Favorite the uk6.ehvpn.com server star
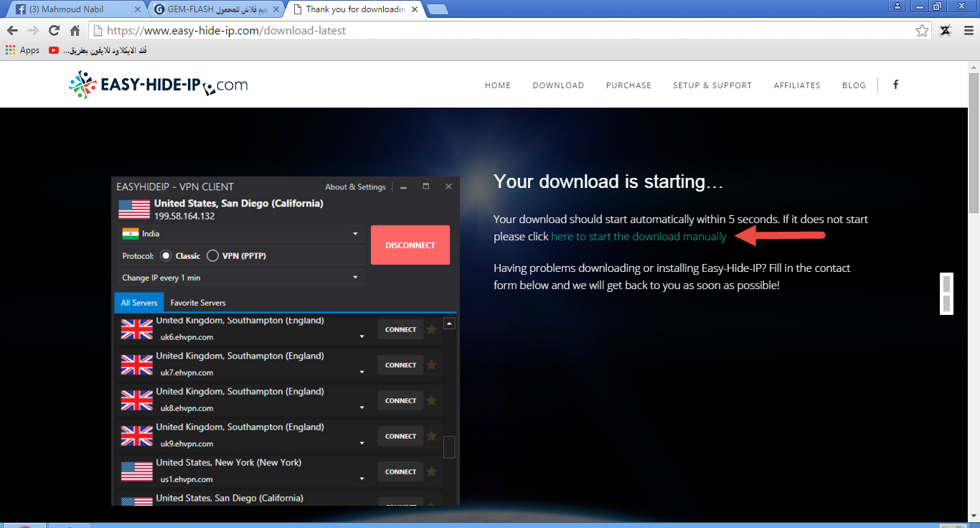The image size is (980, 528). (x=431, y=329)
